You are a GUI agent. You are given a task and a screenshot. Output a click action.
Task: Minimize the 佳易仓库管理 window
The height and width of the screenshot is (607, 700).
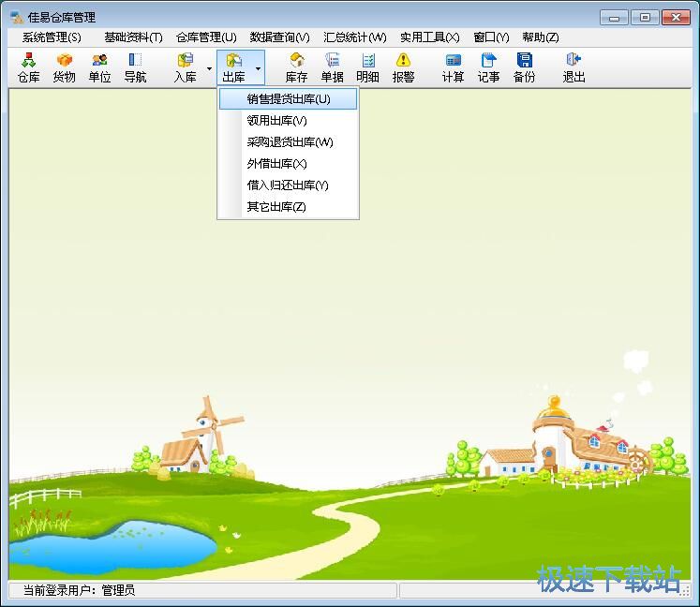[x=615, y=18]
